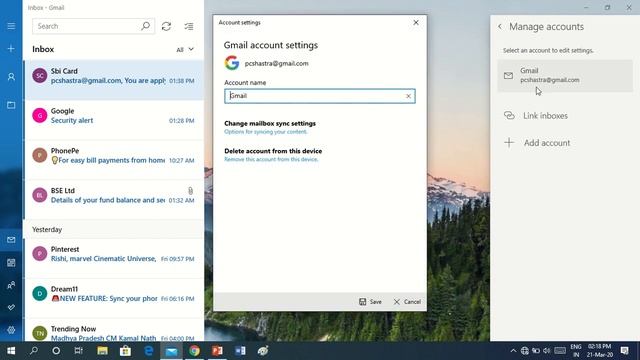This screenshot has width=640, height=360.
Task: Click Delete account from this device
Action: 273,151
